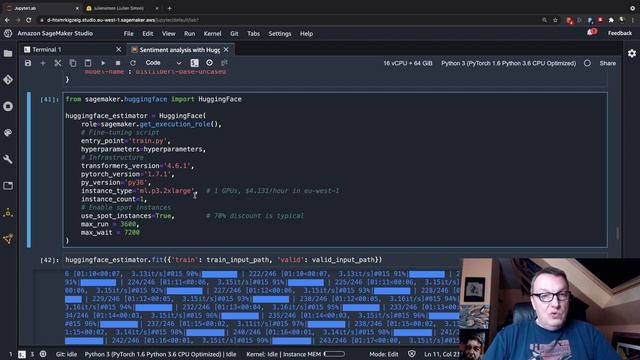Open the Git menu
This screenshot has height=360, width=640.
tap(234, 33)
